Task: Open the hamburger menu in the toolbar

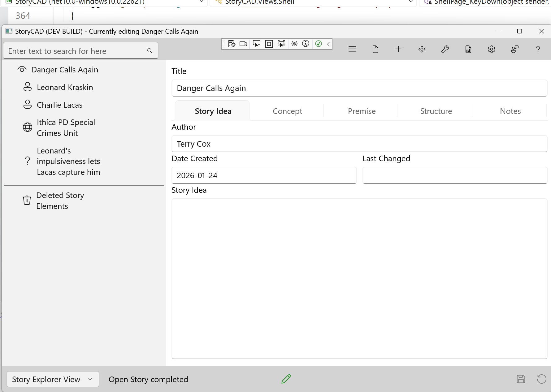Action: coord(352,49)
